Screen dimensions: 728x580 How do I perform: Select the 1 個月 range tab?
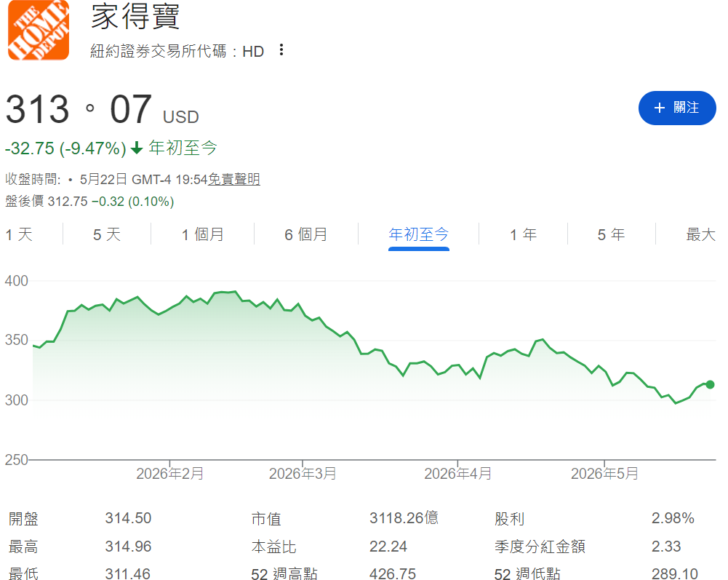click(202, 235)
